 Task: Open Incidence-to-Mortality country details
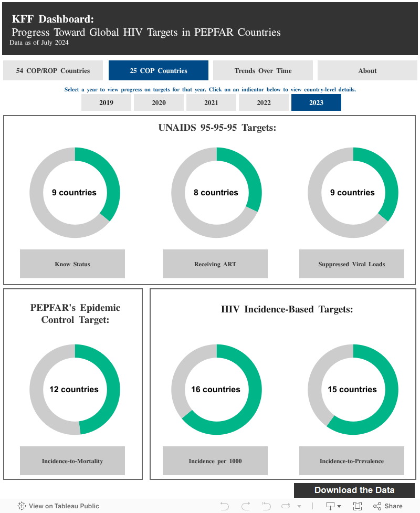click(72, 461)
